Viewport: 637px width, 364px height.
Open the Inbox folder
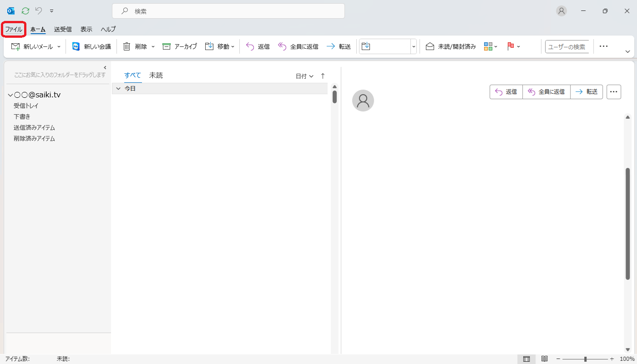click(x=26, y=106)
